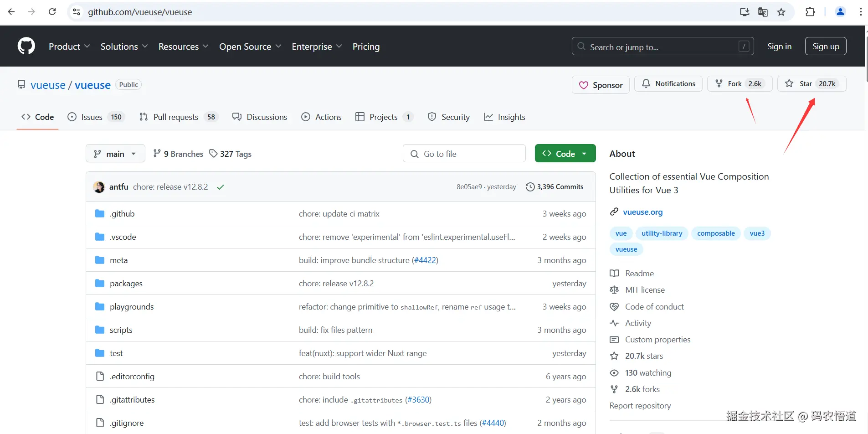Expand the Enterprise menu
This screenshot has width=868, height=434.
tap(317, 46)
